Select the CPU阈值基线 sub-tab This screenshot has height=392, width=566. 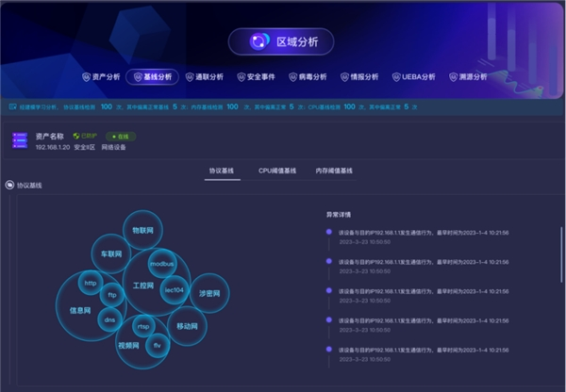pyautogui.click(x=277, y=171)
